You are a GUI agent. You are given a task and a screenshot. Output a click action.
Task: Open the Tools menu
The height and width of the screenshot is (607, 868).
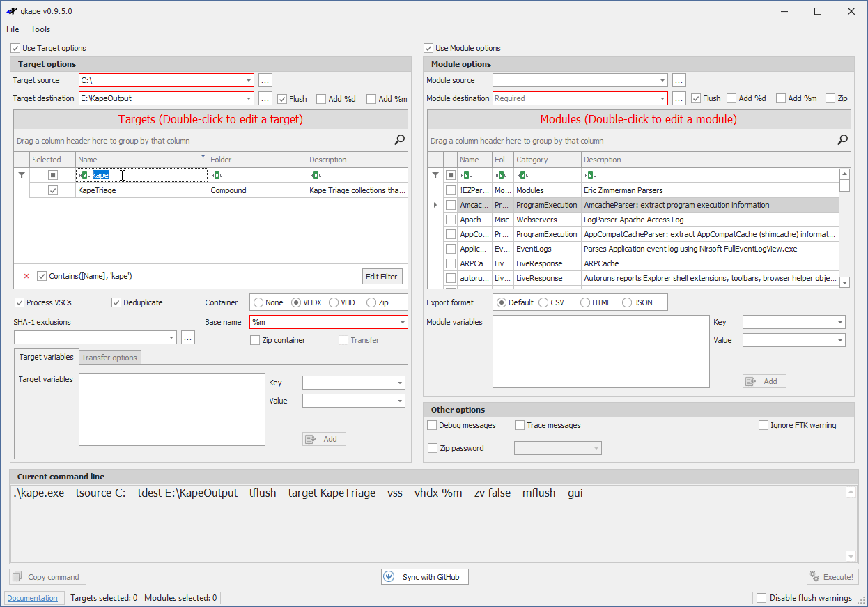[40, 29]
